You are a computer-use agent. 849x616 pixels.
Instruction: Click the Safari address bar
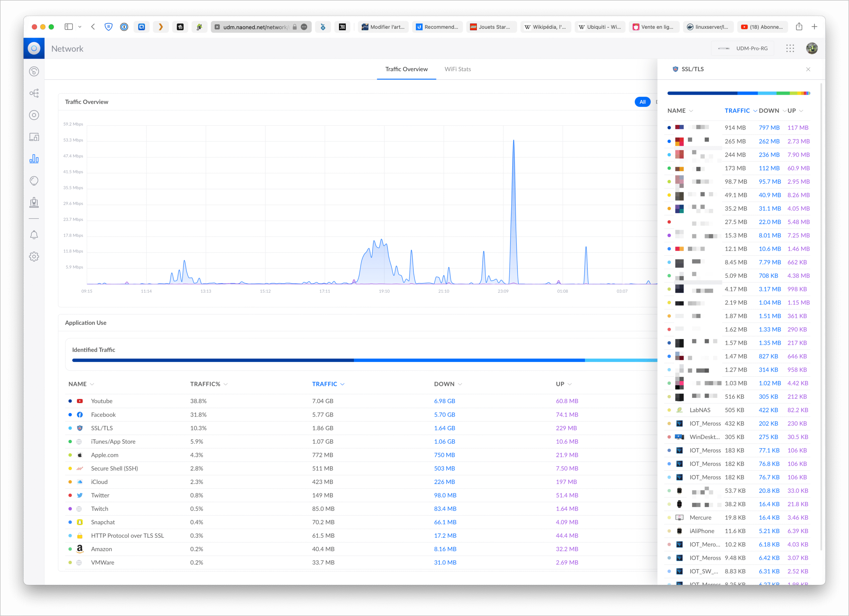pos(256,27)
